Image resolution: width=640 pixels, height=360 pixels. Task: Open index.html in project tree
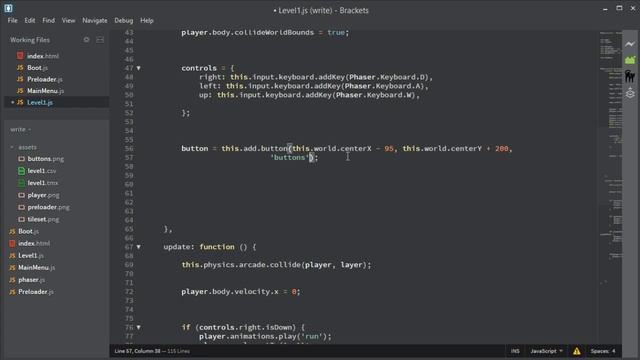[34, 243]
